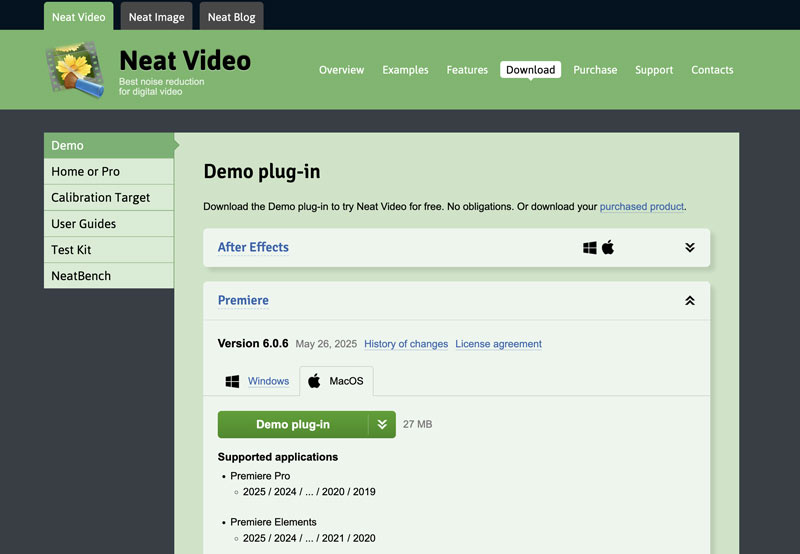Viewport: 800px width, 554px height.
Task: Click the Version 6.0.6 text
Action: pyautogui.click(x=253, y=343)
